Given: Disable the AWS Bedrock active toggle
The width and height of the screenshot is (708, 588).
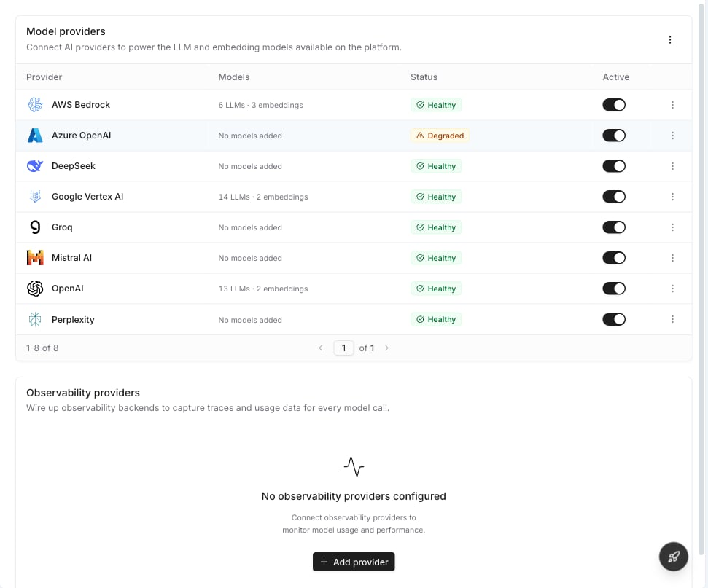Looking at the screenshot, I should 614,105.
